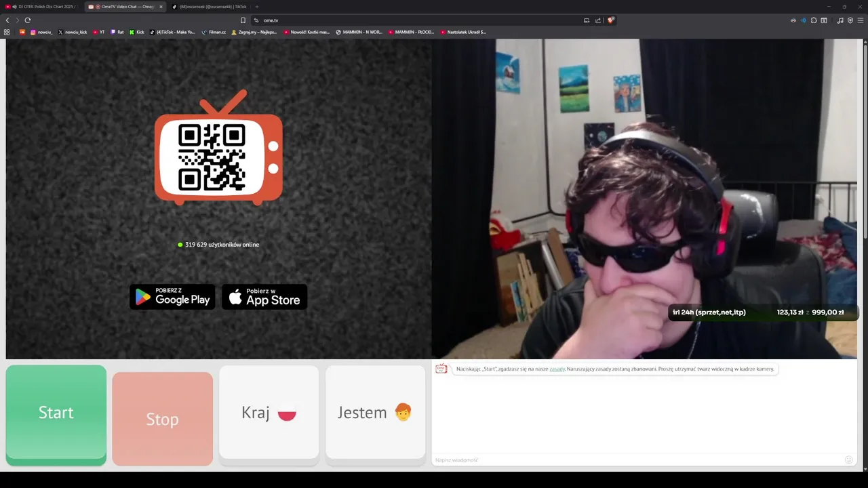The image size is (868, 488).
Task: Click the share page icon in the address bar
Action: (598, 20)
